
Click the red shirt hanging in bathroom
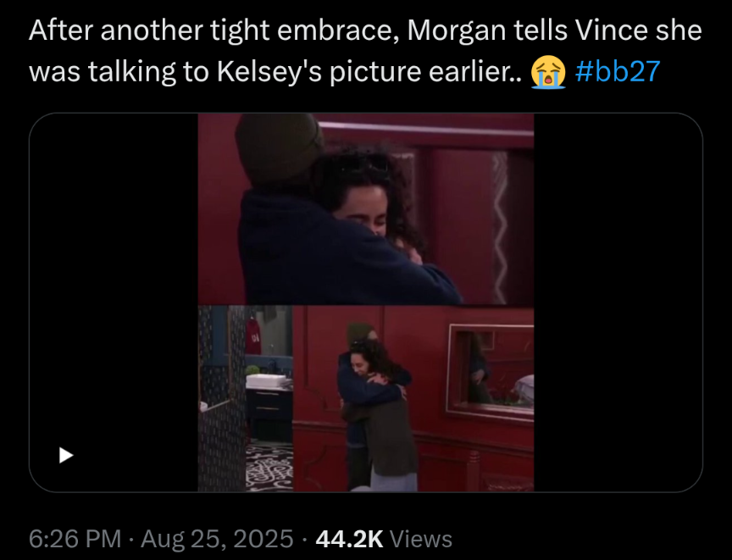coord(253,336)
